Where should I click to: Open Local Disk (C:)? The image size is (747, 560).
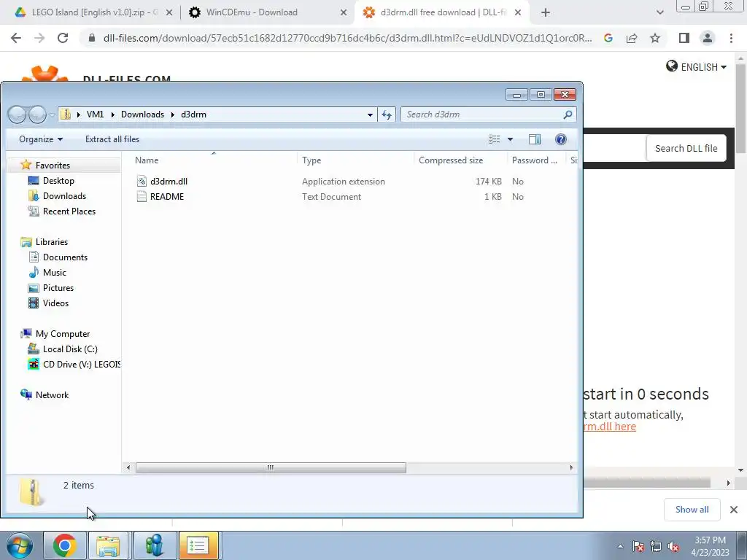tap(70, 349)
